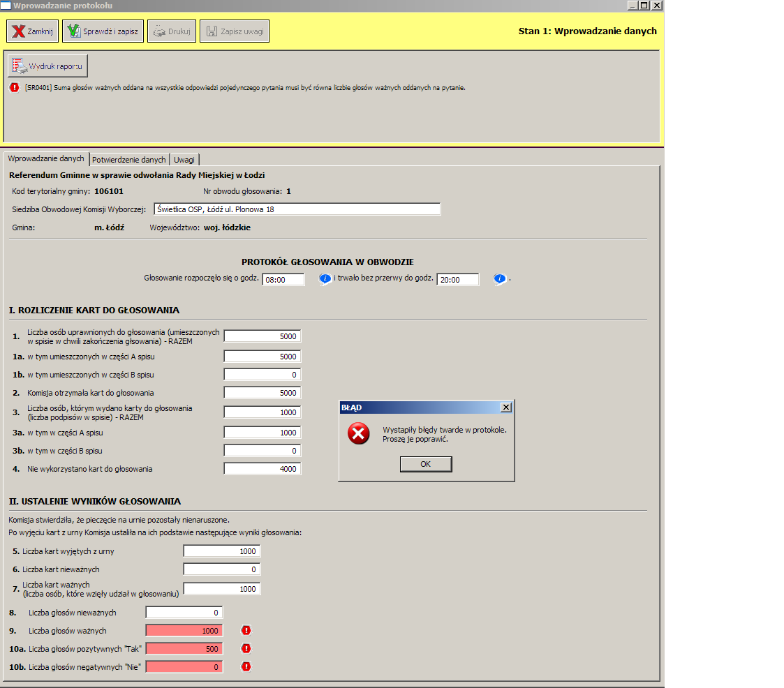
Task: Click 'I. ROZLICZENIE KART DO GŁOSOWANIA' heading
Action: pyautogui.click(x=94, y=311)
